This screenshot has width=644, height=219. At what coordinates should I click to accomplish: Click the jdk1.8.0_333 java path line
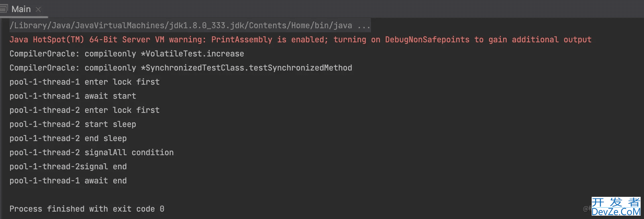[x=181, y=26]
